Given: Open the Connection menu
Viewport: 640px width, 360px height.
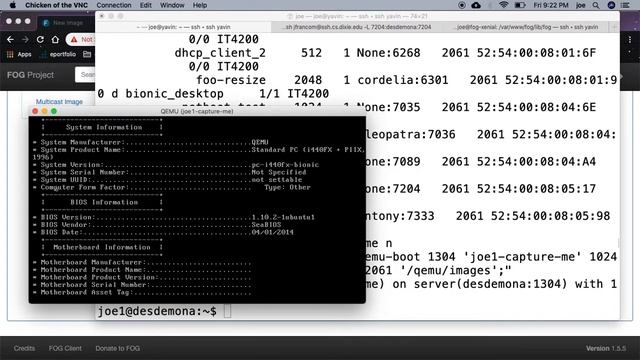Looking at the screenshot, I should pyautogui.click(x=114, y=5).
